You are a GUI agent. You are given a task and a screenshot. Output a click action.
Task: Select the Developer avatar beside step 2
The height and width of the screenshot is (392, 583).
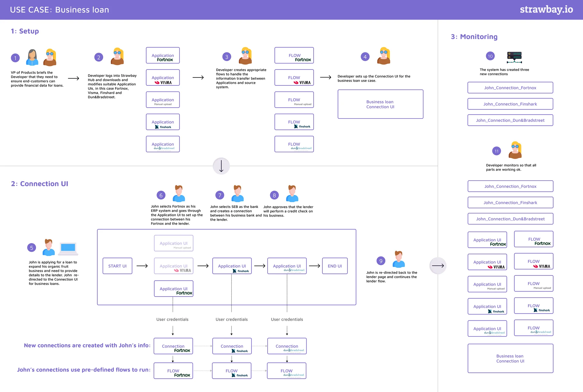pyautogui.click(x=117, y=56)
